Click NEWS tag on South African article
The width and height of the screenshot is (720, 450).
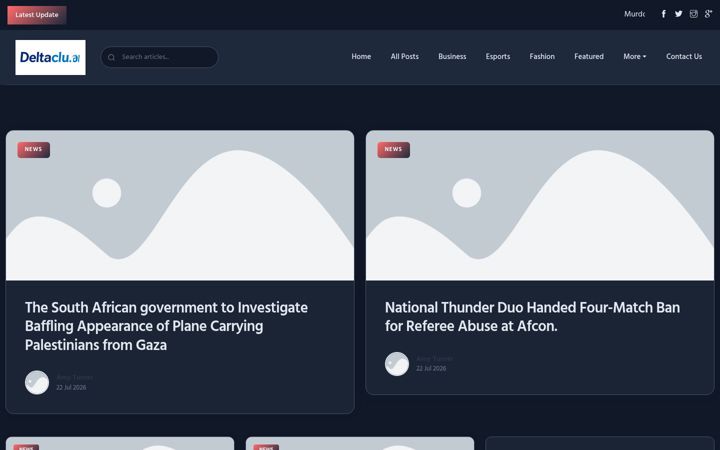point(34,150)
